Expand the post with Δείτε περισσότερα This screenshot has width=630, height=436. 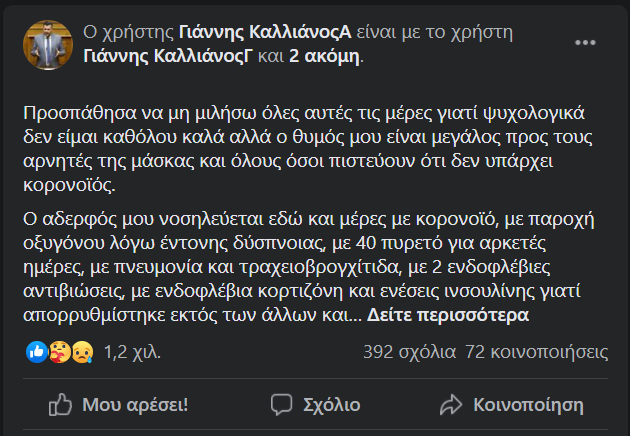point(447,316)
